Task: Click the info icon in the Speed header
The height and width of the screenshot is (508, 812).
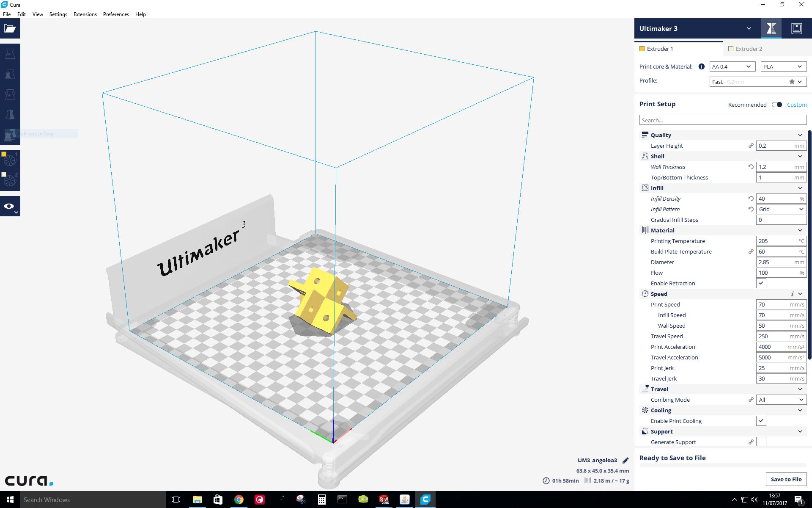Action: click(x=792, y=294)
